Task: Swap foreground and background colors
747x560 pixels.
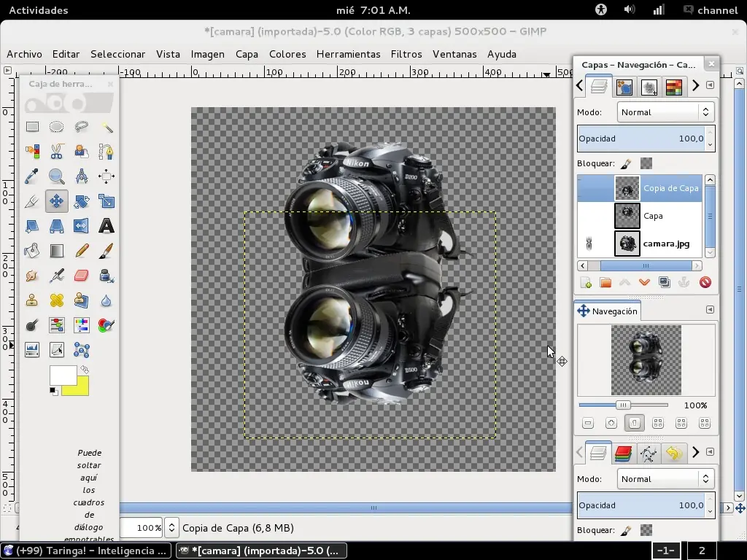Action: pyautogui.click(x=85, y=370)
